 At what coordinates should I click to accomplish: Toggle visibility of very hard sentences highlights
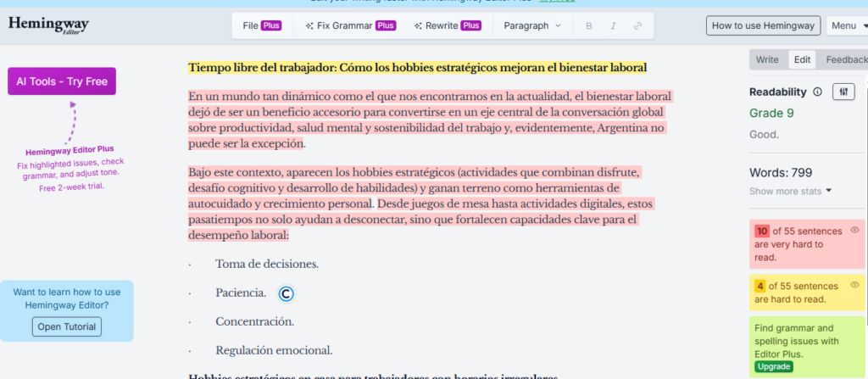(x=854, y=230)
